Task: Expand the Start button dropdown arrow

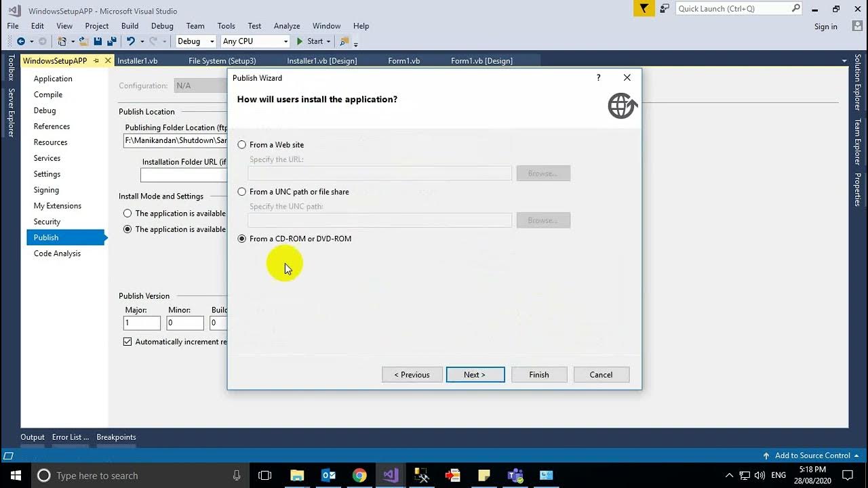Action: [x=328, y=41]
